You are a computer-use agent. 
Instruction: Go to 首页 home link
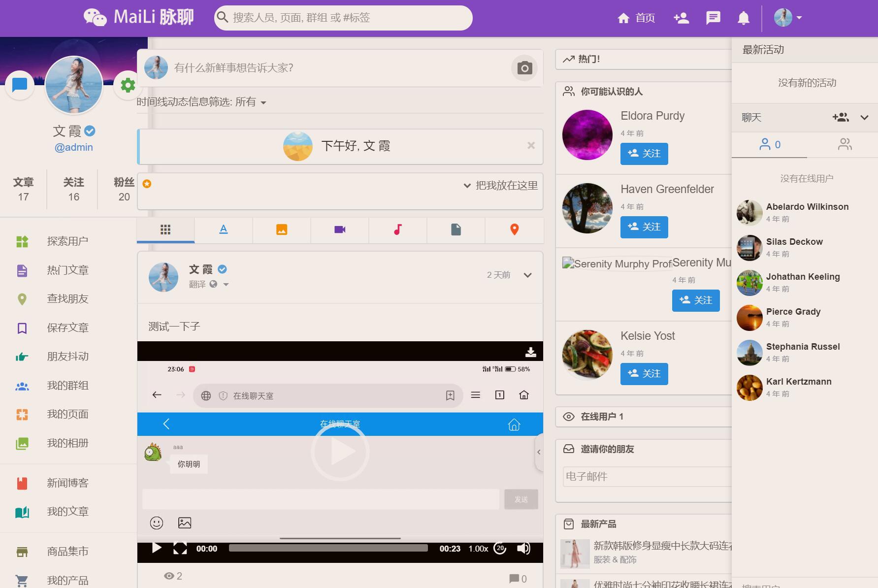pos(636,18)
